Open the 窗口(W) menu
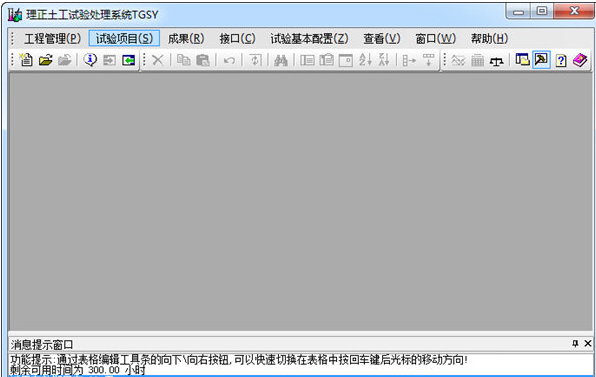The image size is (596, 377). click(435, 38)
